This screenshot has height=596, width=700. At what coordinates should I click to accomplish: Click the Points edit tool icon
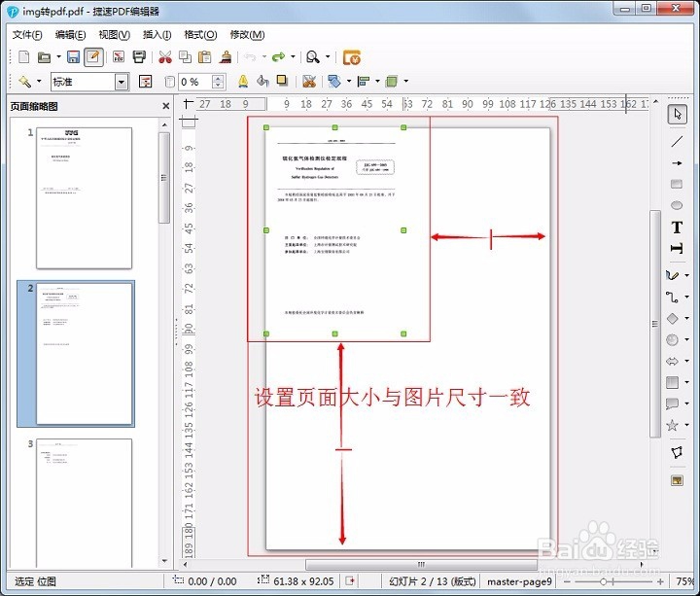[x=677, y=452]
